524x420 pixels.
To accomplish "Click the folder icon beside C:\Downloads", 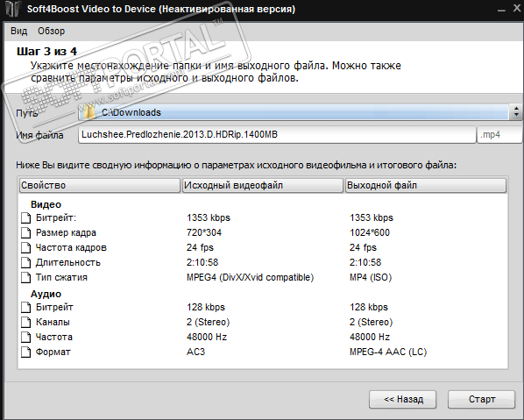I will (89, 112).
